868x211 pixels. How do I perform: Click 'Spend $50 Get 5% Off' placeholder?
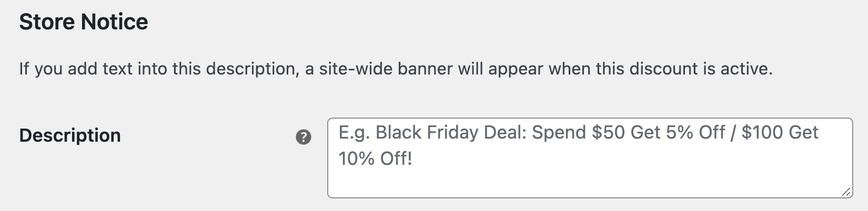point(629,132)
